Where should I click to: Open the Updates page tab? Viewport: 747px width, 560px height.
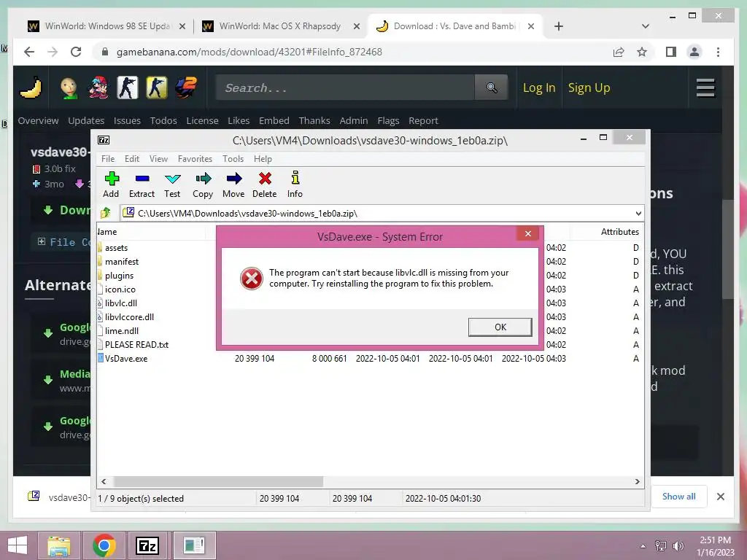point(86,120)
